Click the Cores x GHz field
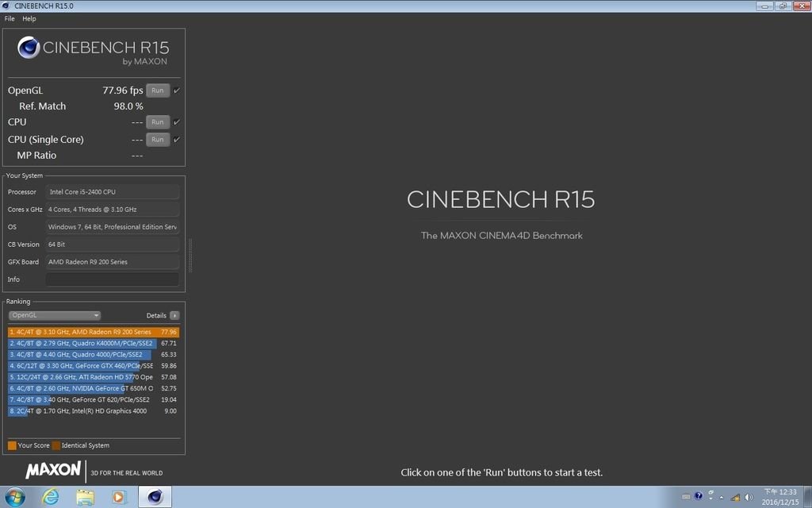This screenshot has width=812, height=508. pyautogui.click(x=113, y=210)
